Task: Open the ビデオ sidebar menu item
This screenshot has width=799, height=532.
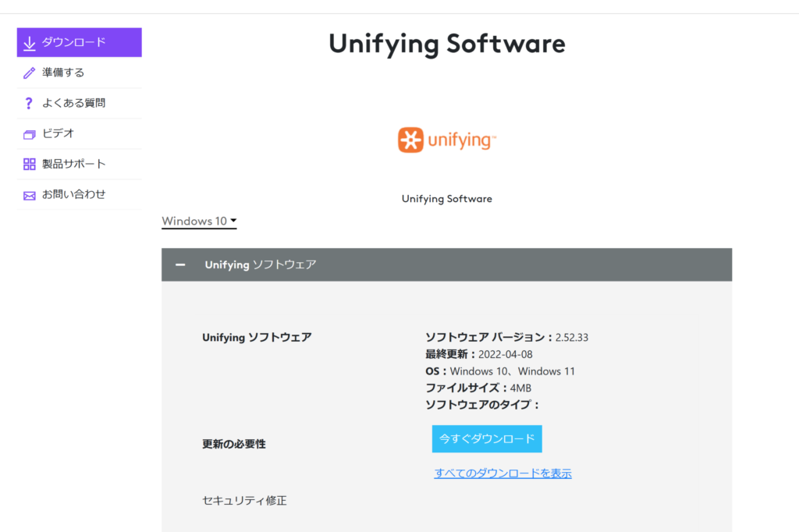Action: coord(79,134)
